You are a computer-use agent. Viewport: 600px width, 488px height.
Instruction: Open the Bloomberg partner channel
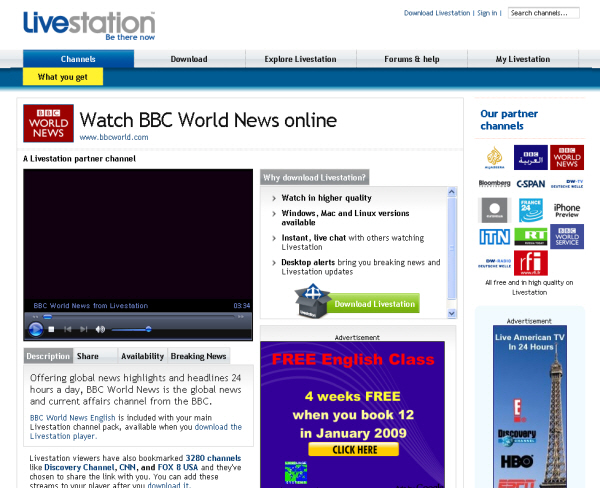coord(494,184)
